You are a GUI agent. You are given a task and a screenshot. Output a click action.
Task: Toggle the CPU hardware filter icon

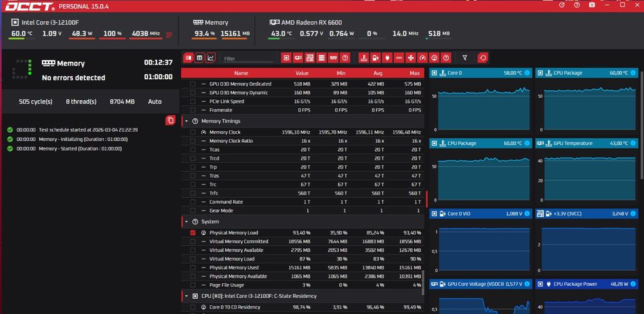(x=287, y=58)
